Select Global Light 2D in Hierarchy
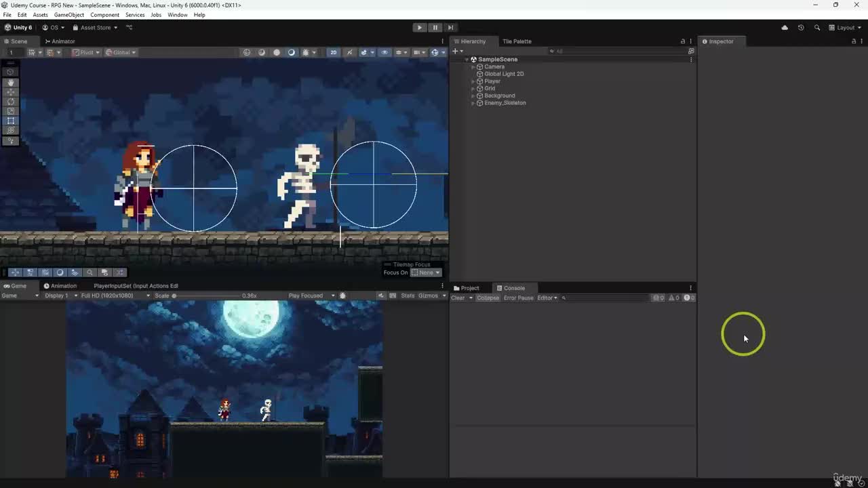Image resolution: width=868 pixels, height=488 pixels. (504, 74)
